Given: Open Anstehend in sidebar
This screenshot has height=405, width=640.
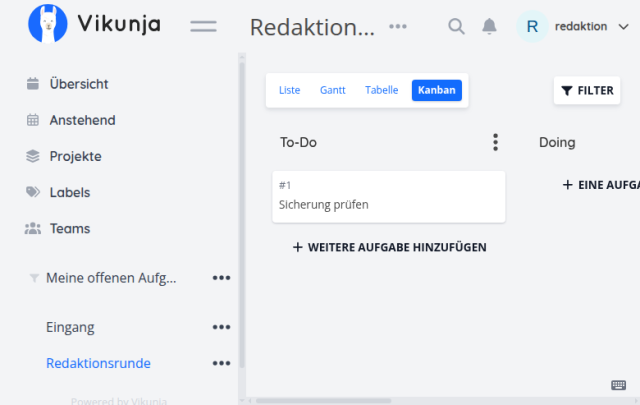Looking at the screenshot, I should click(82, 120).
